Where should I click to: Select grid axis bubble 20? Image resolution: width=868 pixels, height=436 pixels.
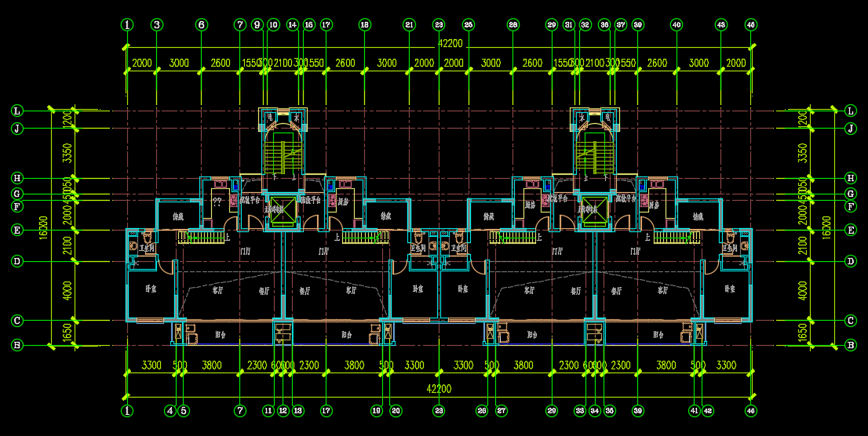pyautogui.click(x=396, y=411)
